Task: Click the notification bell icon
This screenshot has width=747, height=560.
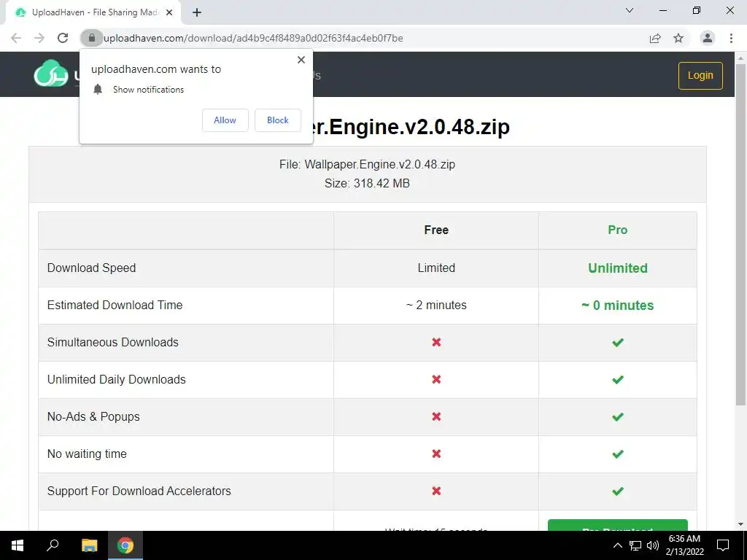Action: point(98,90)
